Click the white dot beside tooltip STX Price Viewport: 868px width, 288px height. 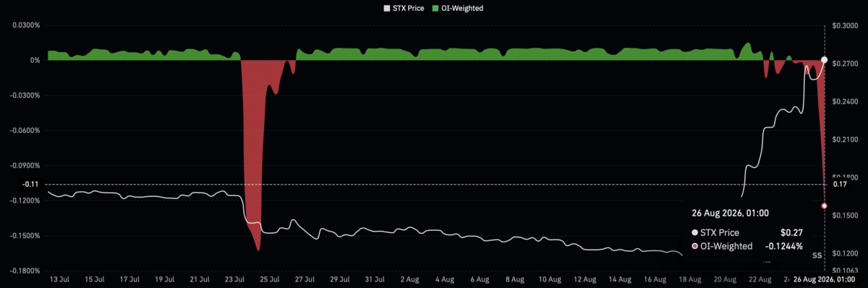[695, 232]
